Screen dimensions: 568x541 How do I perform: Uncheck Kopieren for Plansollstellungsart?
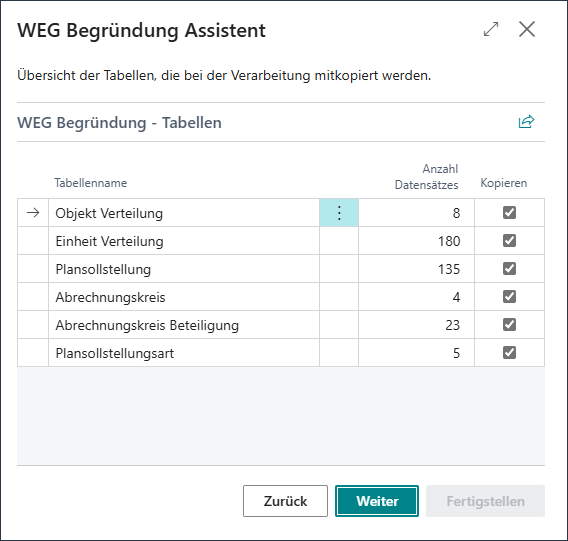tap(509, 353)
